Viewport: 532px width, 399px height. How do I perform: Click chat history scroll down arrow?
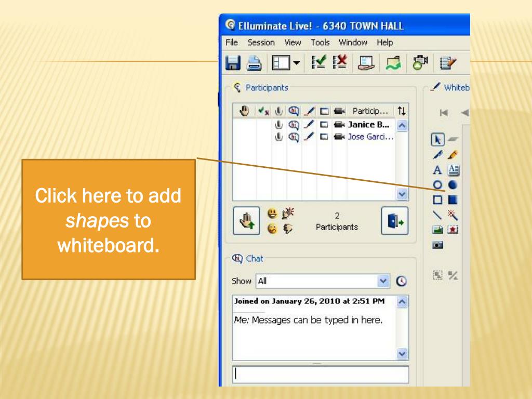click(402, 354)
